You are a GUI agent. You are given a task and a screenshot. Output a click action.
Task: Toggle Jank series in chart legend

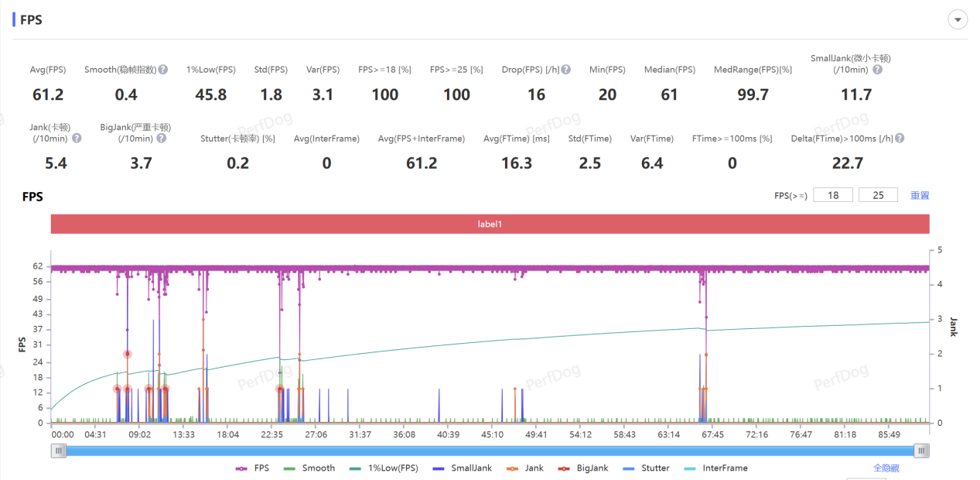click(x=525, y=468)
